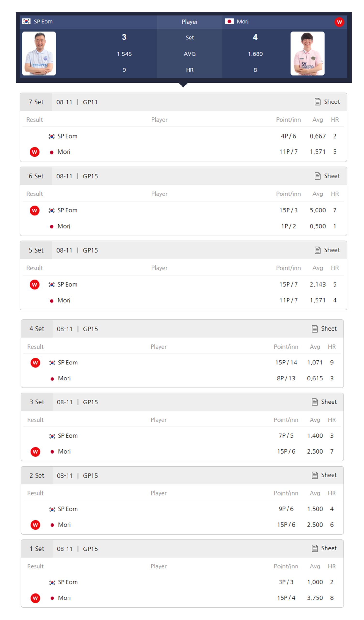
Task: Open the 3 Set score sheet icon
Action: coord(315,402)
